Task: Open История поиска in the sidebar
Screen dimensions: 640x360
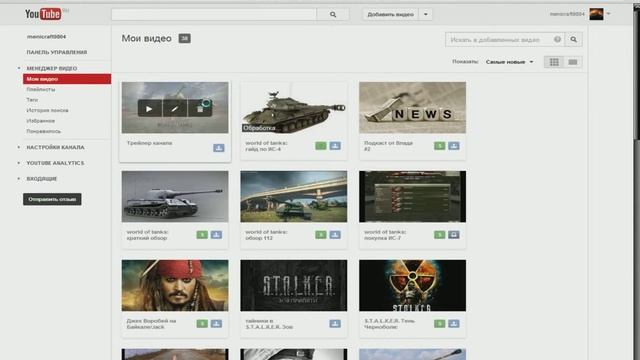Action: [x=47, y=110]
